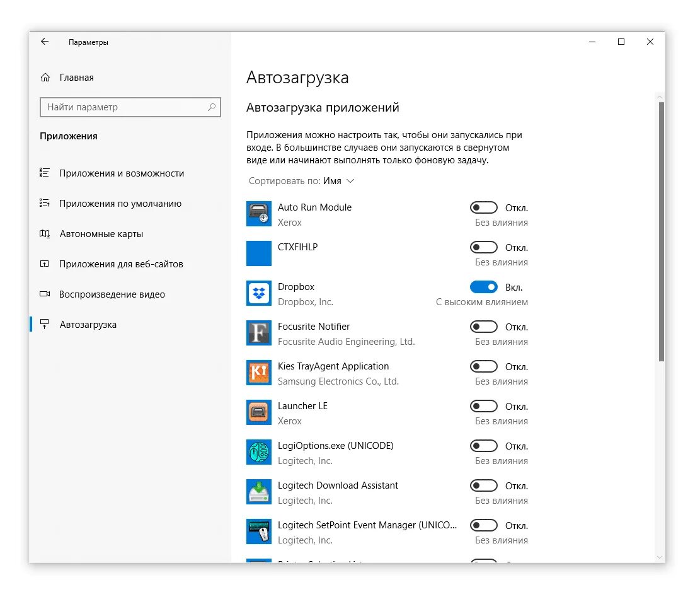Click the Автозагрузка sidebar icon
This screenshot has height=604, width=700.
click(44, 324)
